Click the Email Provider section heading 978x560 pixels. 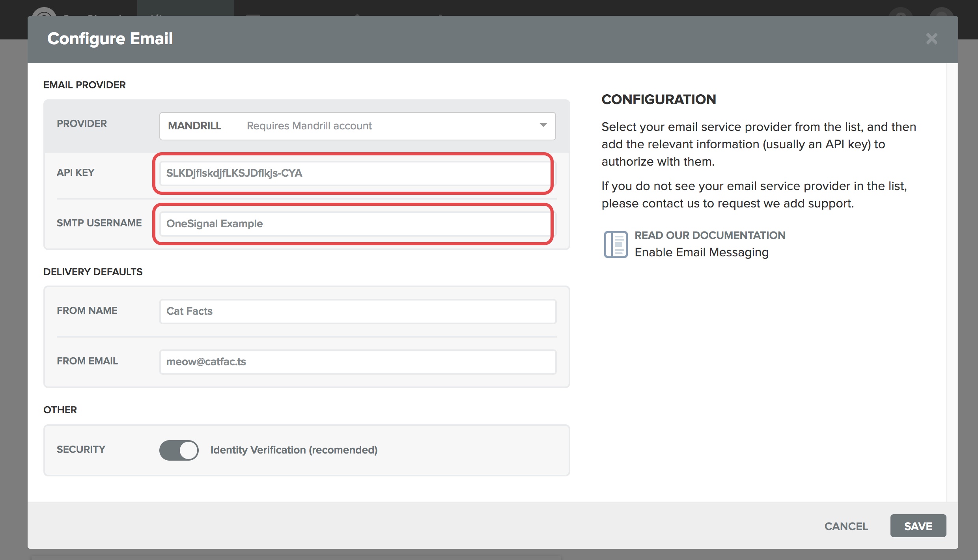[x=84, y=85]
